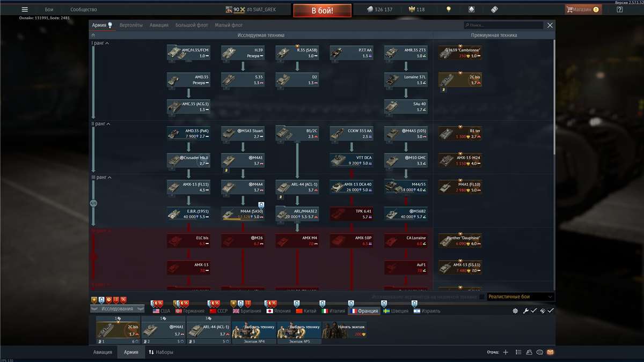Select the Lorraine 37L vehicle card
Image resolution: width=644 pixels, height=362 pixels.
(x=406, y=80)
